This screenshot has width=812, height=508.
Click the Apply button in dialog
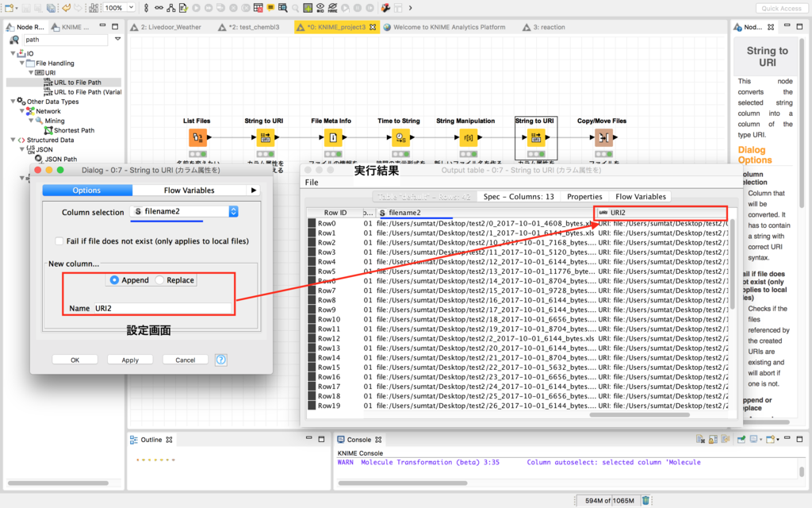point(130,360)
